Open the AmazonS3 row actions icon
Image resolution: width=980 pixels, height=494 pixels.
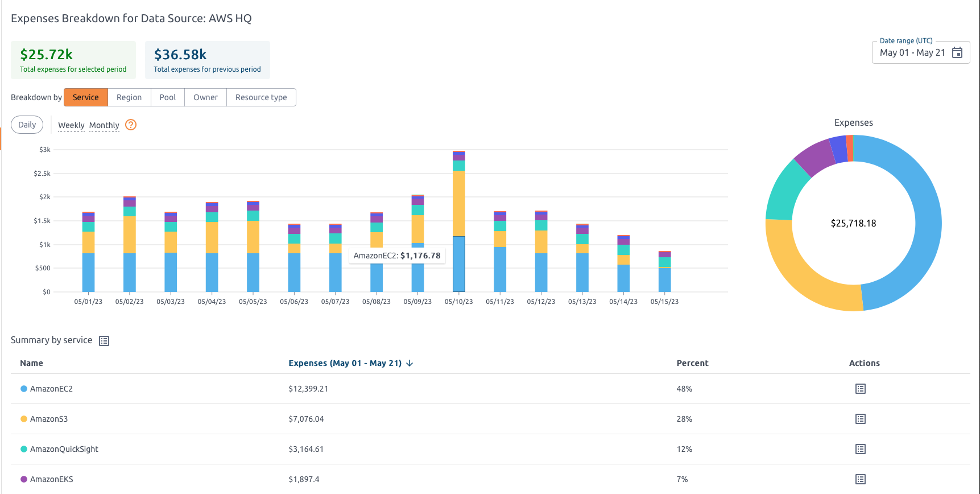(x=860, y=419)
